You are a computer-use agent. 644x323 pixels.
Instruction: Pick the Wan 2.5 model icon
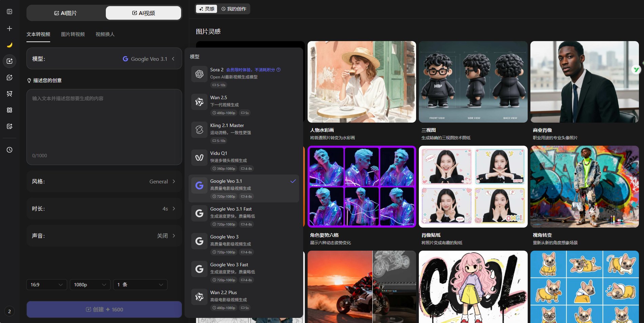(199, 102)
